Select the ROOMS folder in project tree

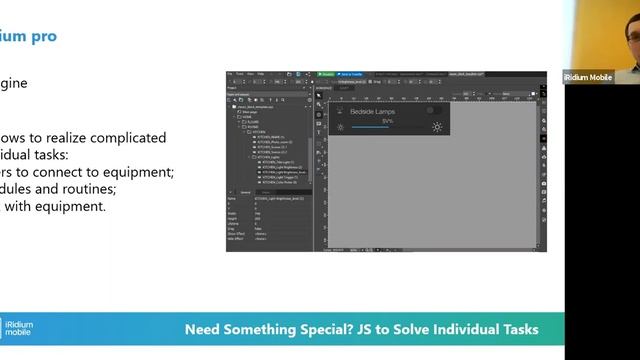pos(251,127)
